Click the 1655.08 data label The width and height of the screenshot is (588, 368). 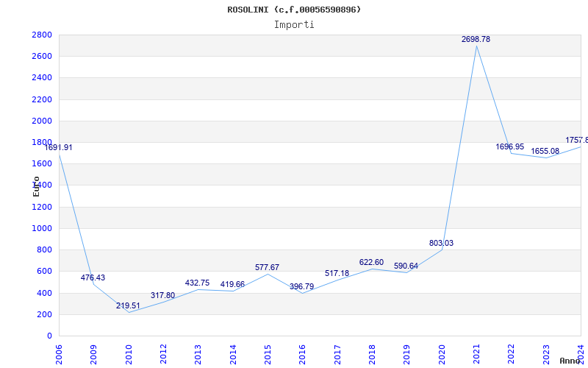pyautogui.click(x=545, y=151)
